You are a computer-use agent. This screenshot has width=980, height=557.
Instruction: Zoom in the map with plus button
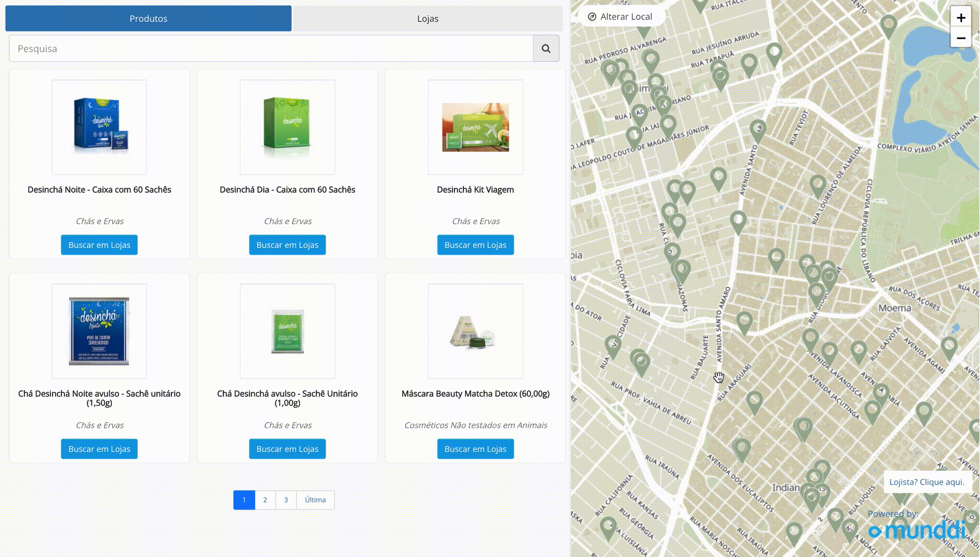coord(961,18)
